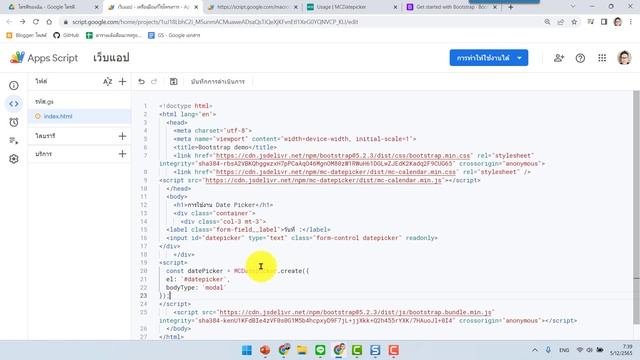This screenshot has width=640, height=360.
Task: Redo the edit in editor toolbar
Action: (x=154, y=82)
